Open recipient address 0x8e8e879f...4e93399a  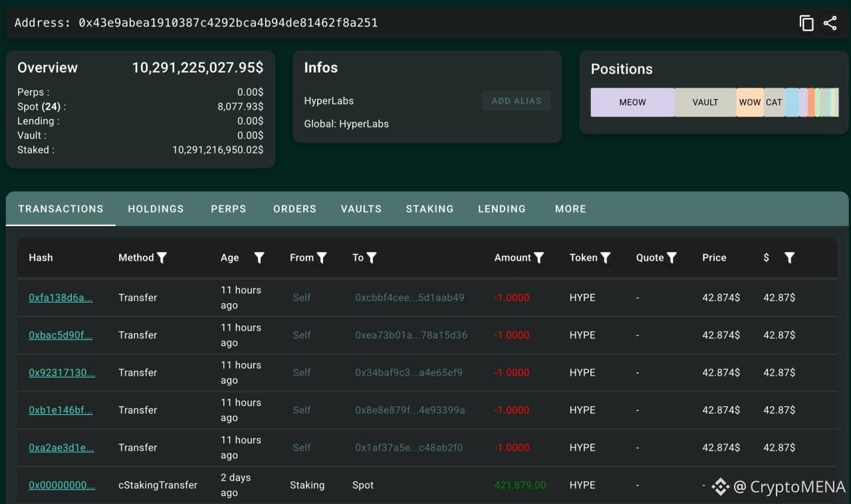410,410
